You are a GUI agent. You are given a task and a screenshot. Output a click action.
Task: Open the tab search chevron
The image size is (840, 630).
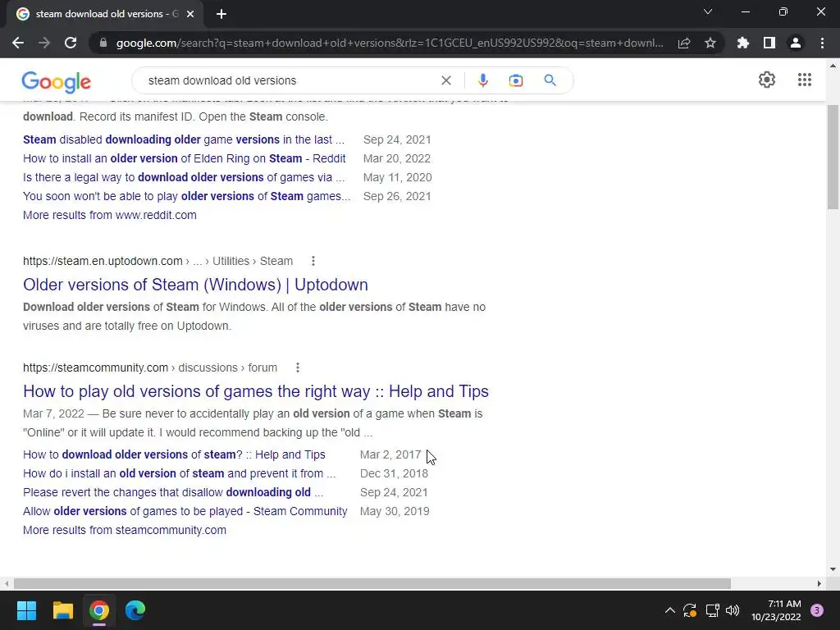(x=708, y=11)
